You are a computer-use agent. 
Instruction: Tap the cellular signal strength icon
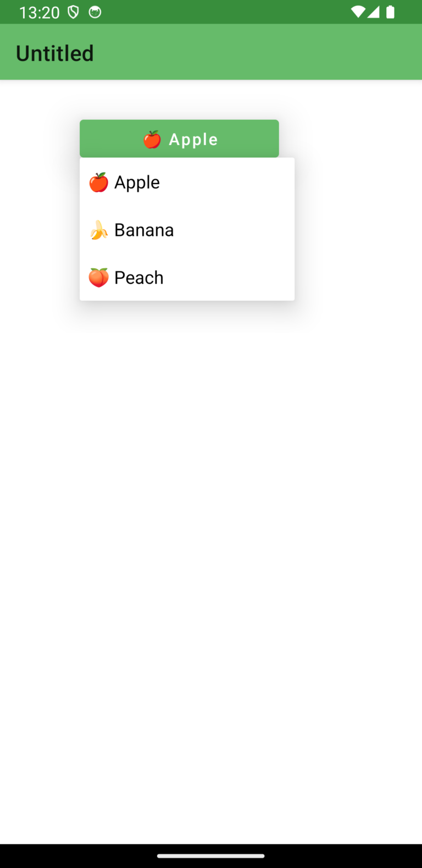374,12
